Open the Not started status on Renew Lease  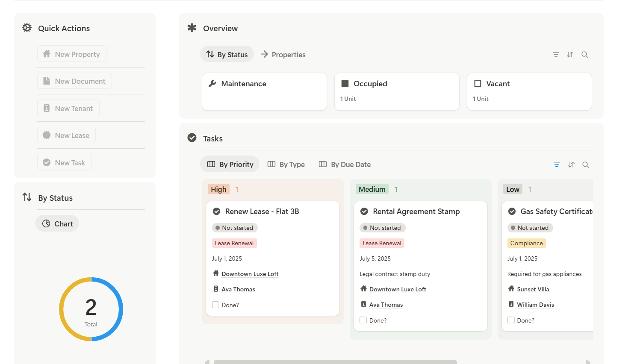235,228
